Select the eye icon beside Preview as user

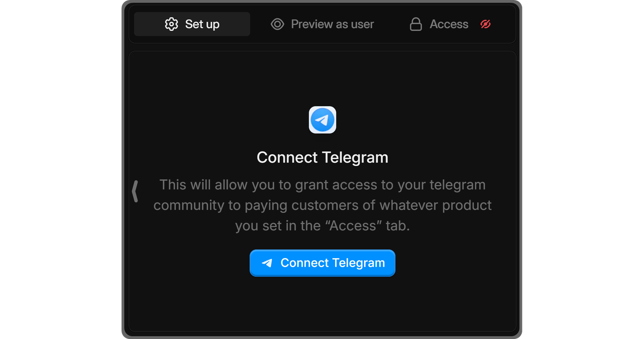click(x=277, y=24)
